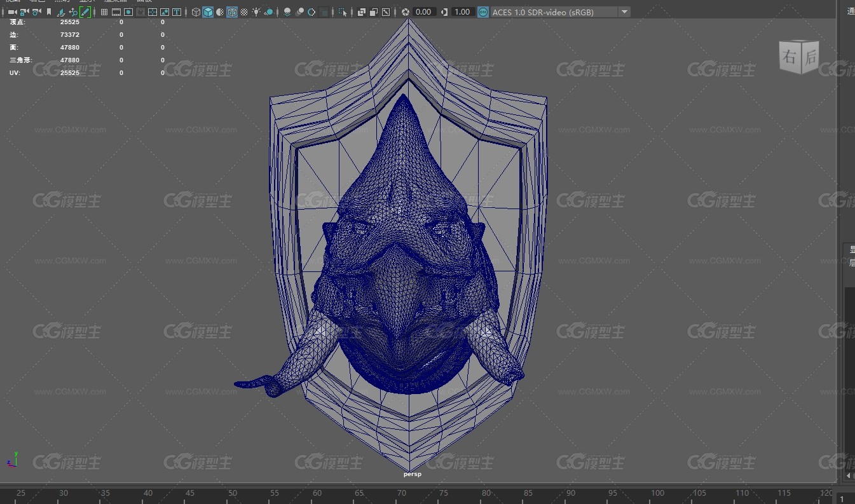Click the green-highlighted Grease Pencil icon
Image resolution: width=855 pixels, height=504 pixels.
tap(85, 12)
